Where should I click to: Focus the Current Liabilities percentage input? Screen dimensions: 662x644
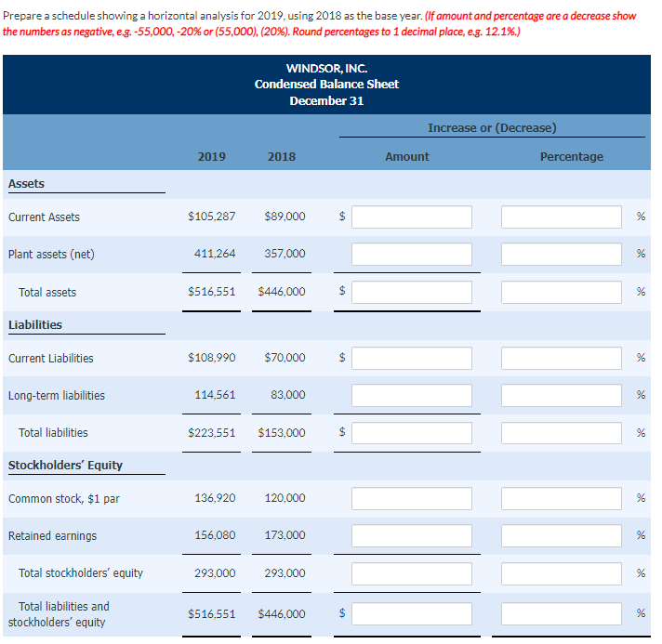pyautogui.click(x=561, y=359)
